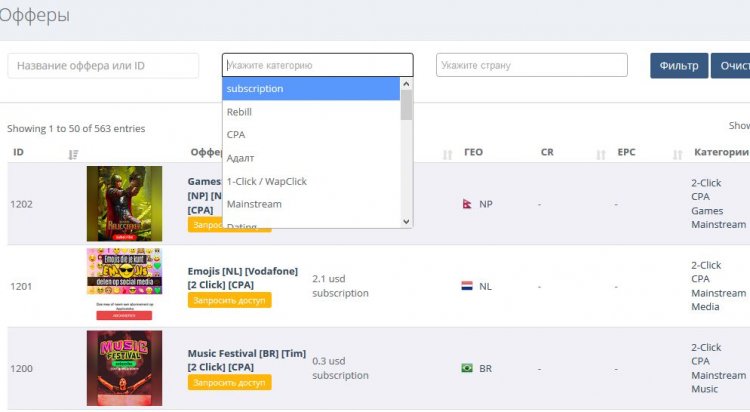Open Emojis [NL] [Vodafone] offer link

point(243,278)
